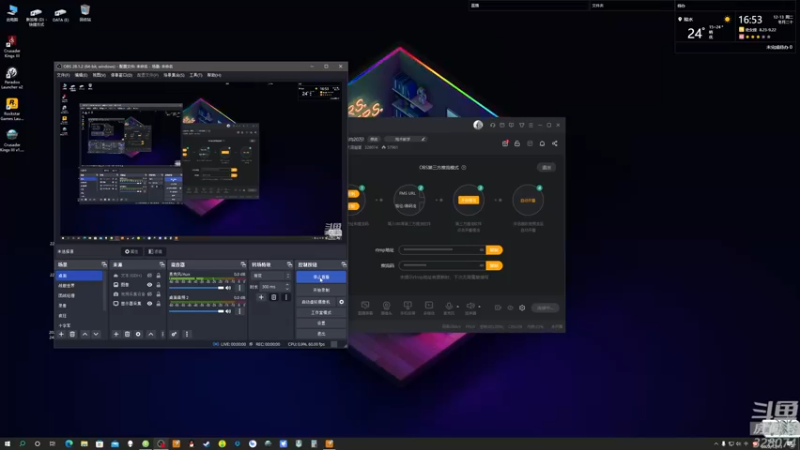Open mixer dock options three-dot menu
Viewport: 800px width, 450px height.
click(187, 334)
